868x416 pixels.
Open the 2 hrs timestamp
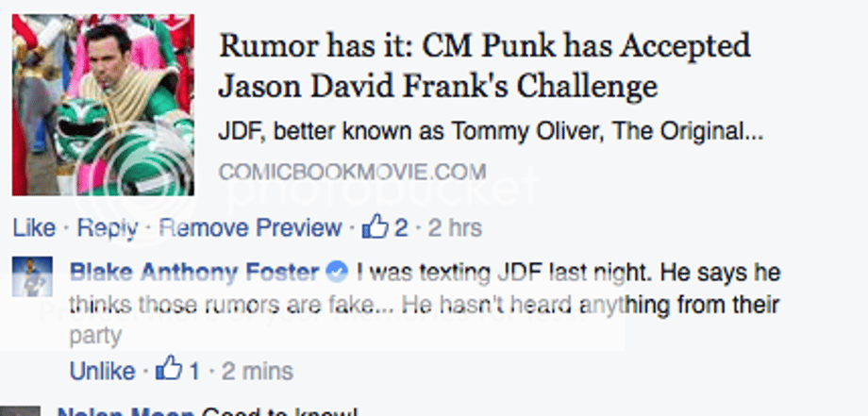click(x=454, y=227)
